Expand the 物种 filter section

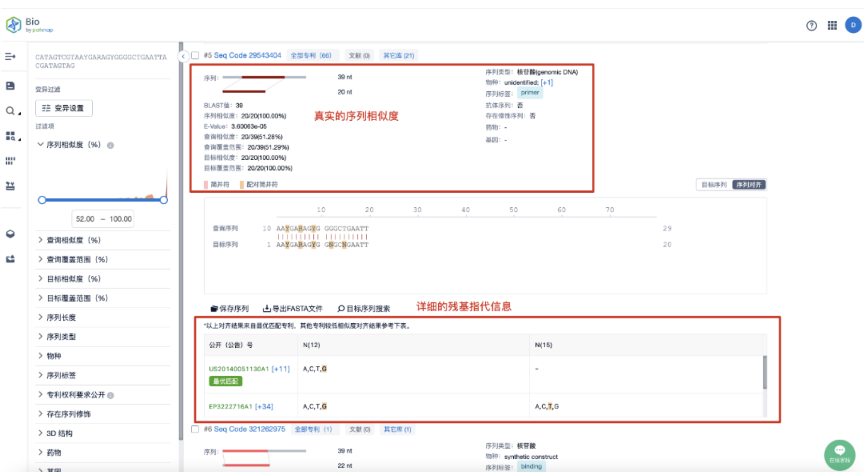pos(54,356)
